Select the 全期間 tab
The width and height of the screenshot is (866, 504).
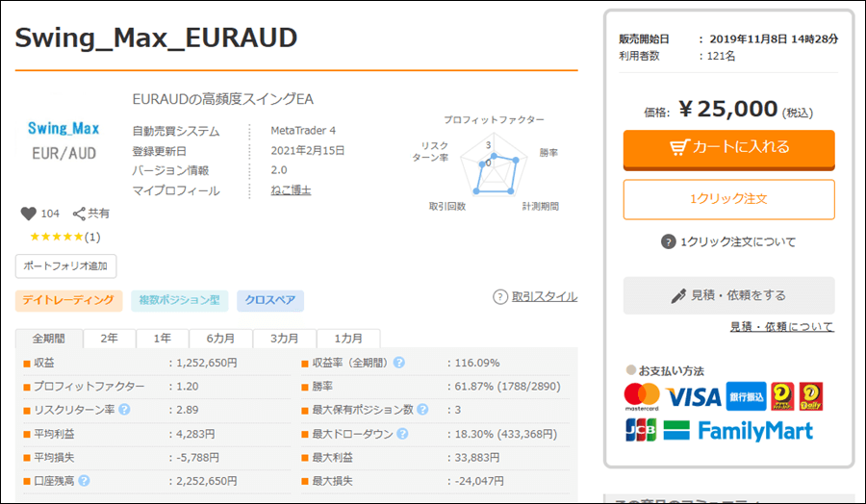pyautogui.click(x=48, y=339)
